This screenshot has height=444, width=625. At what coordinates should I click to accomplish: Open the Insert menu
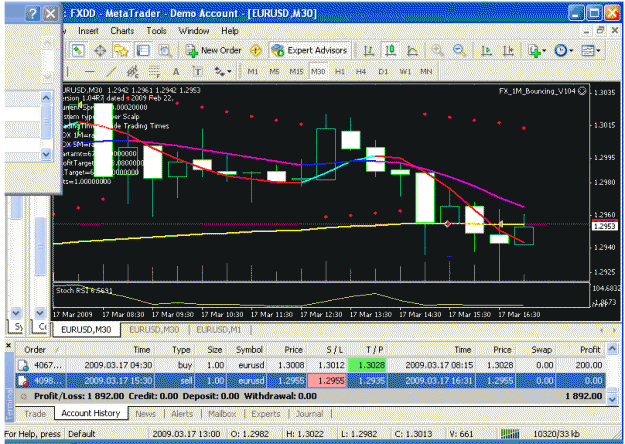(88, 31)
